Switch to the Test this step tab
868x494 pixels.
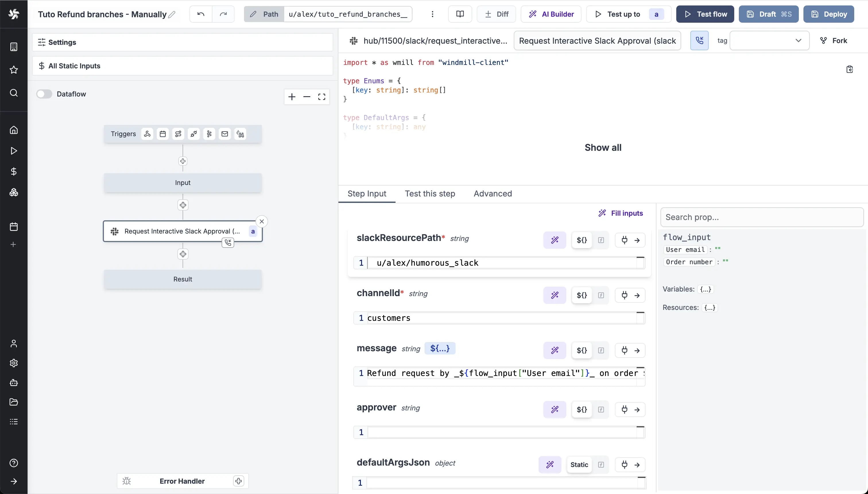pos(430,194)
